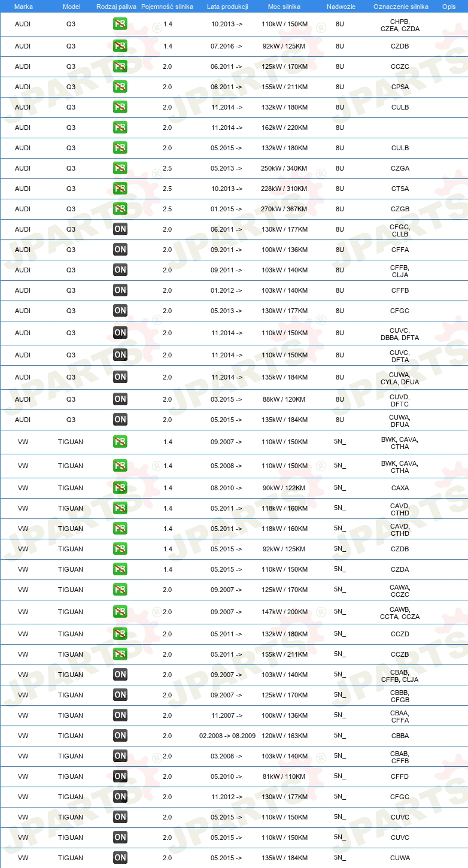Select ON icon in Audi 01.2012 CFFB row
The width and height of the screenshot is (468, 868).
(120, 290)
